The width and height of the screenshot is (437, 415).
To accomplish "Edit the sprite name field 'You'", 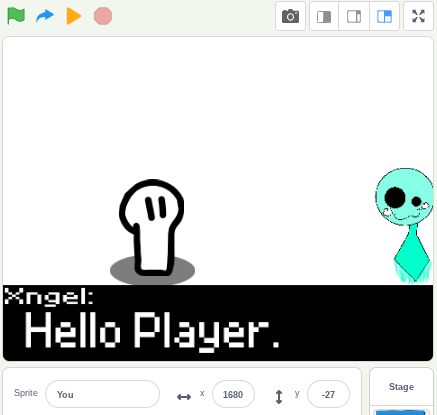I will point(102,394).
